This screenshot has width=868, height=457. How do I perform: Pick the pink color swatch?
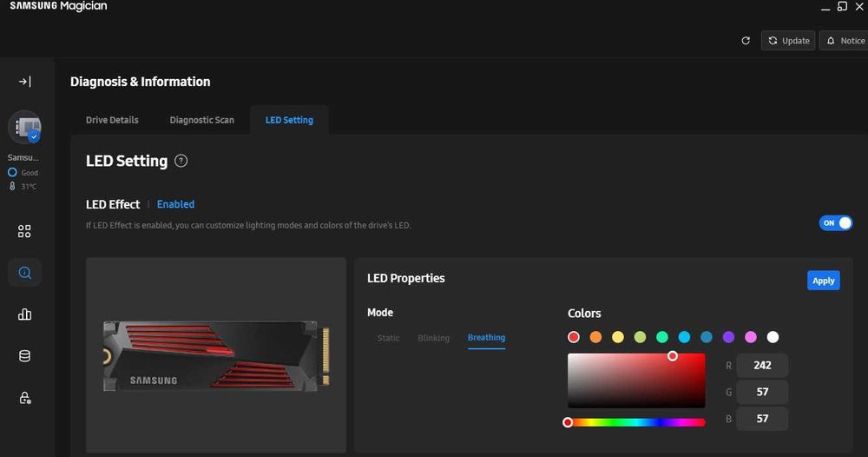751,337
